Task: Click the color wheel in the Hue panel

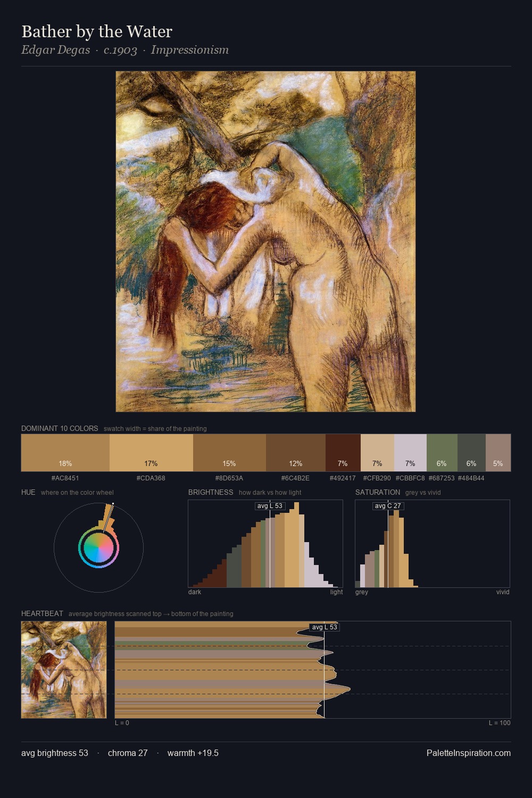Action: 98,547
